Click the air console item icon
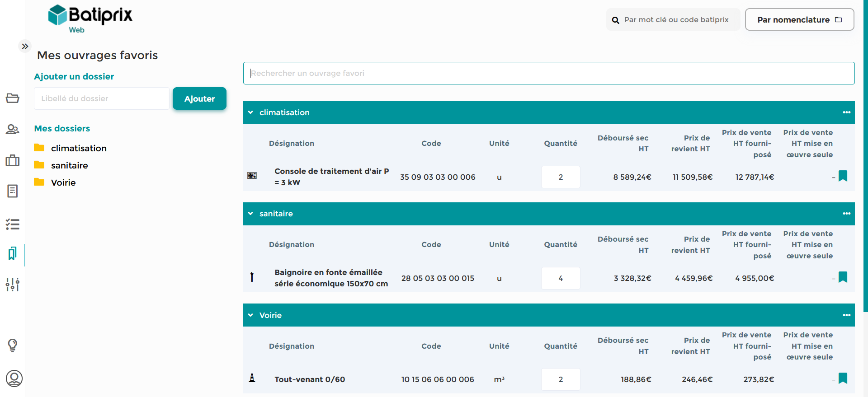The width and height of the screenshot is (868, 397). tap(252, 175)
